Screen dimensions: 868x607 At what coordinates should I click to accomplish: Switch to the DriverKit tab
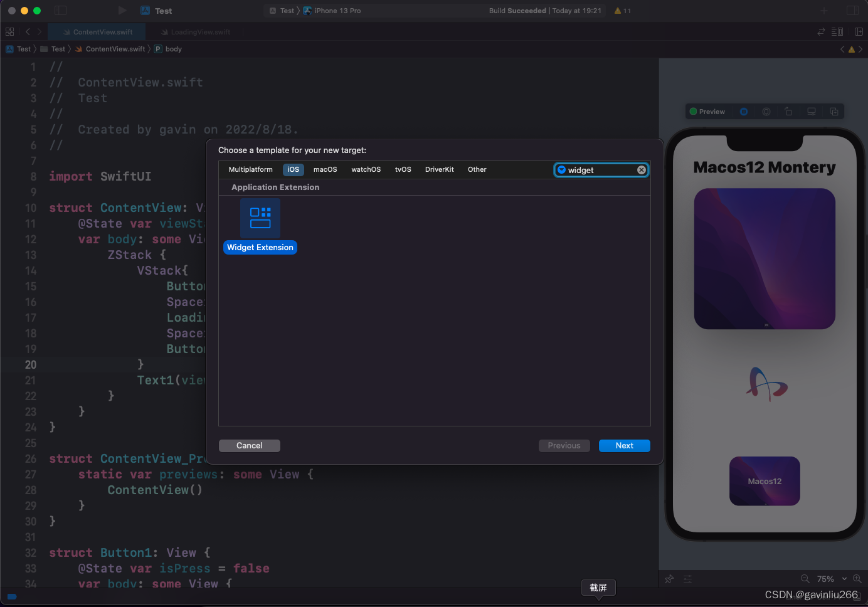click(x=440, y=169)
